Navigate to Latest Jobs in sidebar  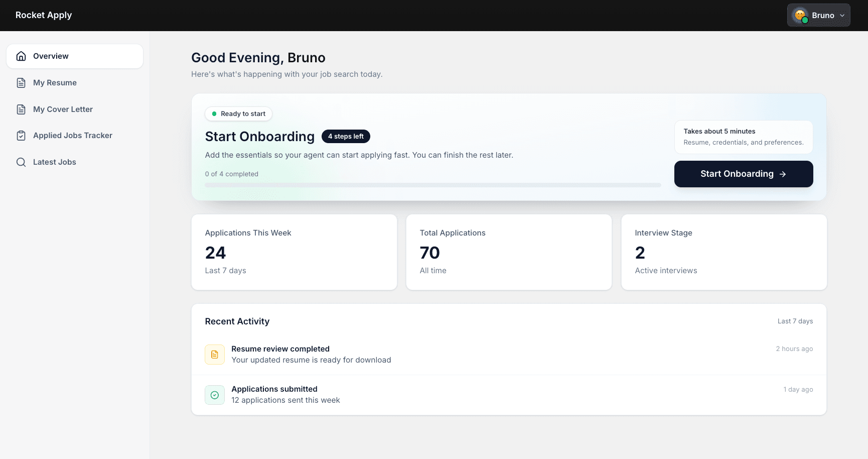tap(54, 162)
